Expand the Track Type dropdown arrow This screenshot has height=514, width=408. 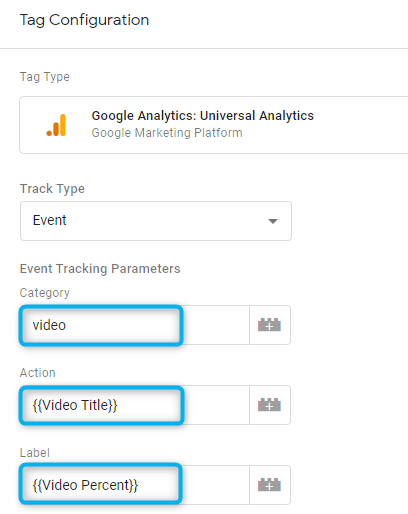[x=273, y=221]
